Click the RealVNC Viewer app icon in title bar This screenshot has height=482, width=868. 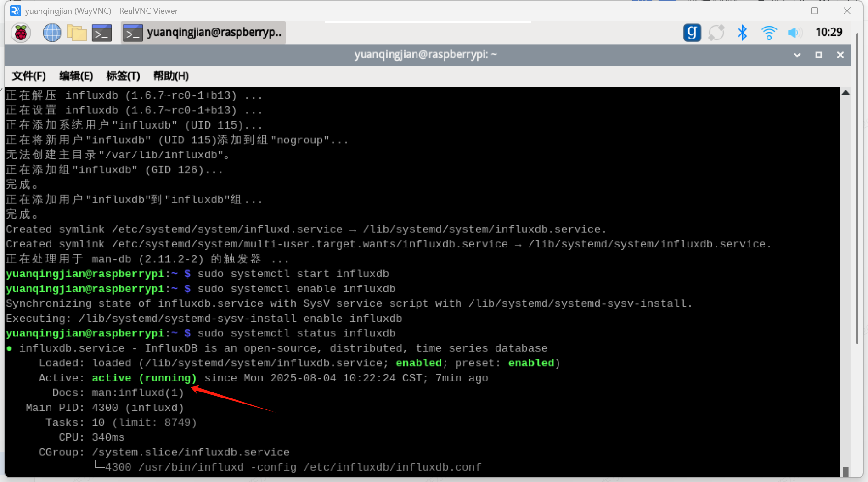click(15, 11)
